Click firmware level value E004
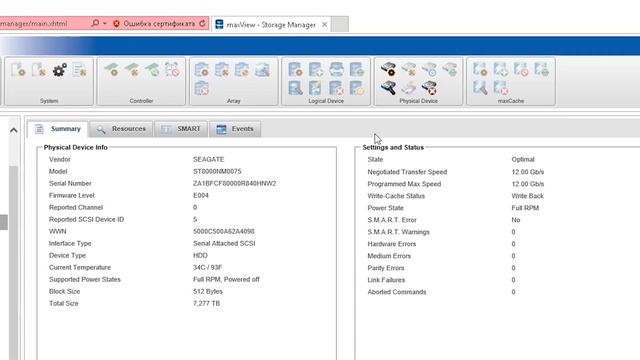The width and height of the screenshot is (640, 360). [201, 196]
